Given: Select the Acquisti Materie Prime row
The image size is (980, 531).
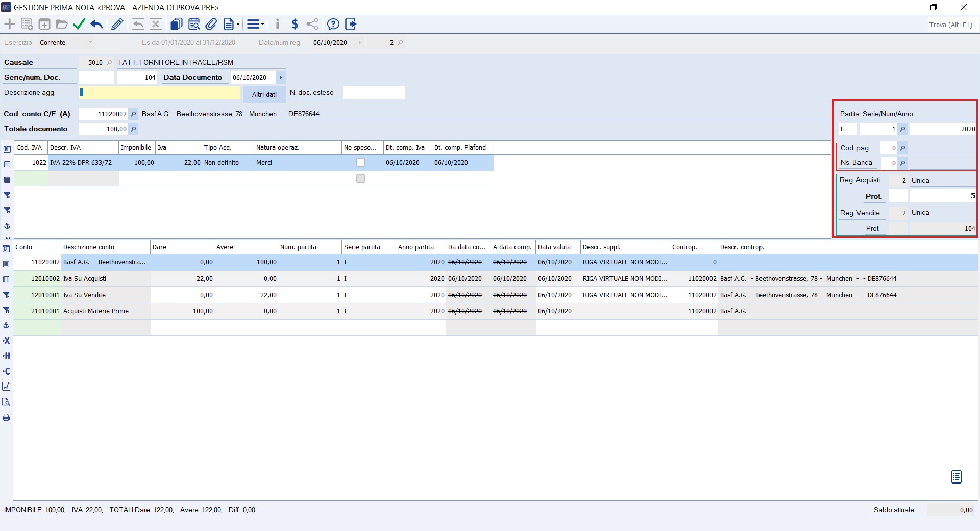Looking at the screenshot, I should pyautogui.click(x=96, y=311).
